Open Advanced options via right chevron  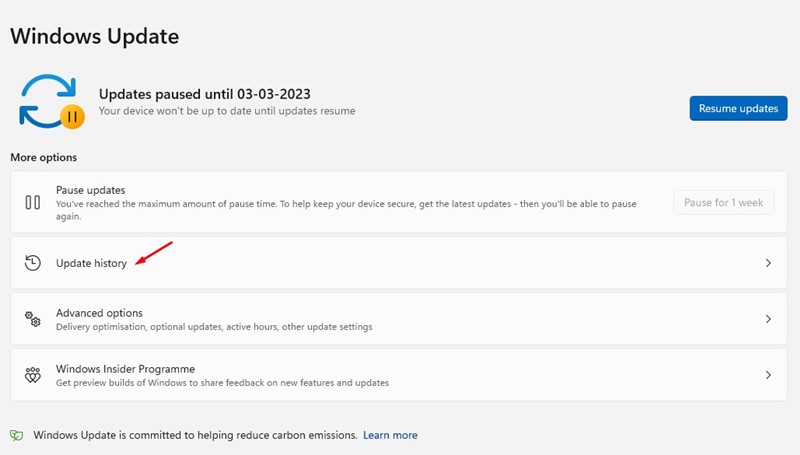pyautogui.click(x=768, y=319)
